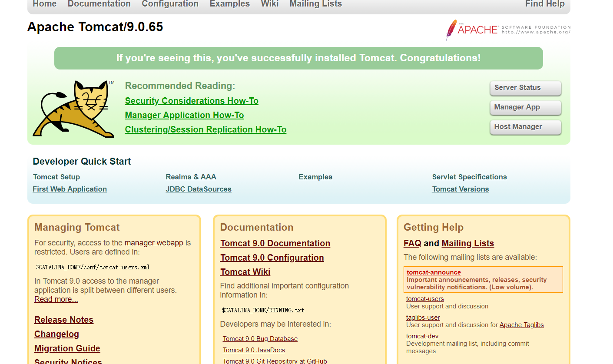Image resolution: width=613 pixels, height=364 pixels.
Task: Open the Tomcat Wiki link
Action: 245,272
